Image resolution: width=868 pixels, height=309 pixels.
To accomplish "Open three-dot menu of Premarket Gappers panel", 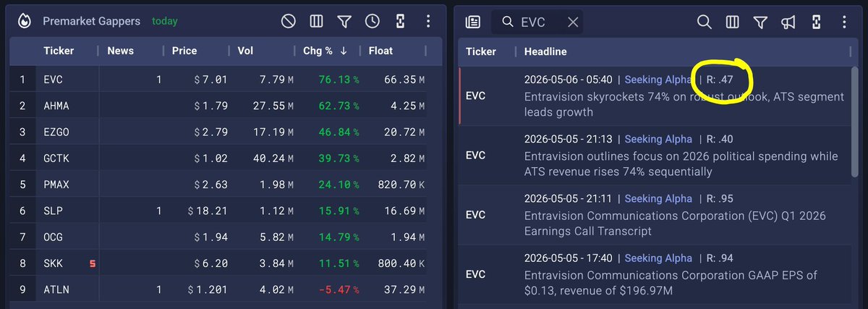I will [x=428, y=22].
